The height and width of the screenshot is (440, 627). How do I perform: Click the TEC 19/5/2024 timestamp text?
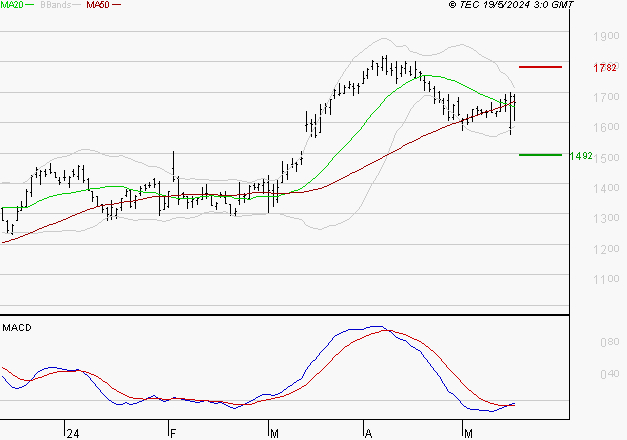click(511, 5)
